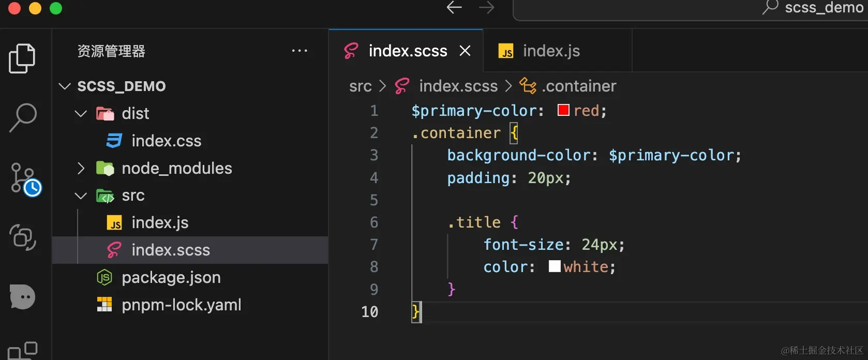Click the node_modules folder icon
The height and width of the screenshot is (360, 868).
[x=105, y=168]
